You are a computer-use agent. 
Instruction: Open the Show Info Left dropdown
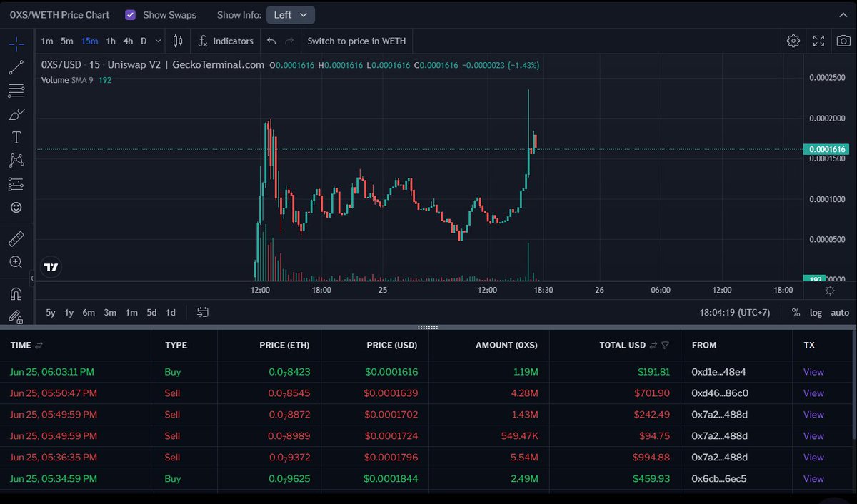point(290,14)
